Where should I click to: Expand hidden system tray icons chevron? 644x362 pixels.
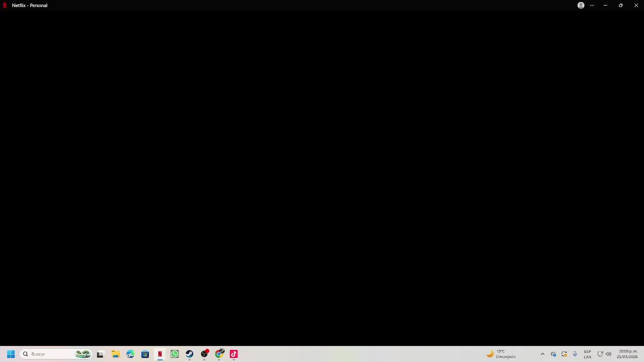click(542, 354)
